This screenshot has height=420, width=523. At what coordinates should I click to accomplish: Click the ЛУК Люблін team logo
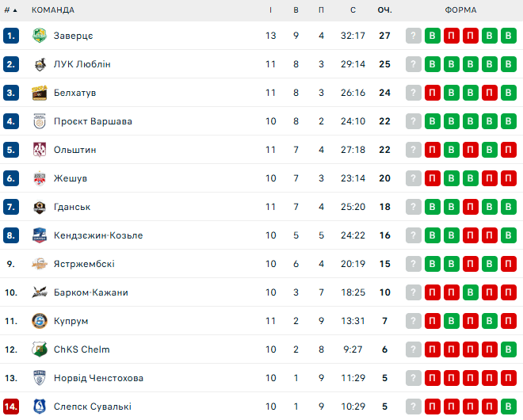click(40, 64)
